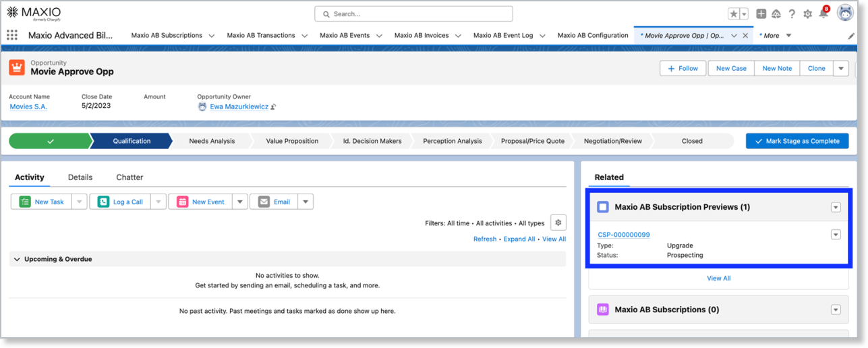
Task: Click the global Search field
Action: click(x=413, y=13)
